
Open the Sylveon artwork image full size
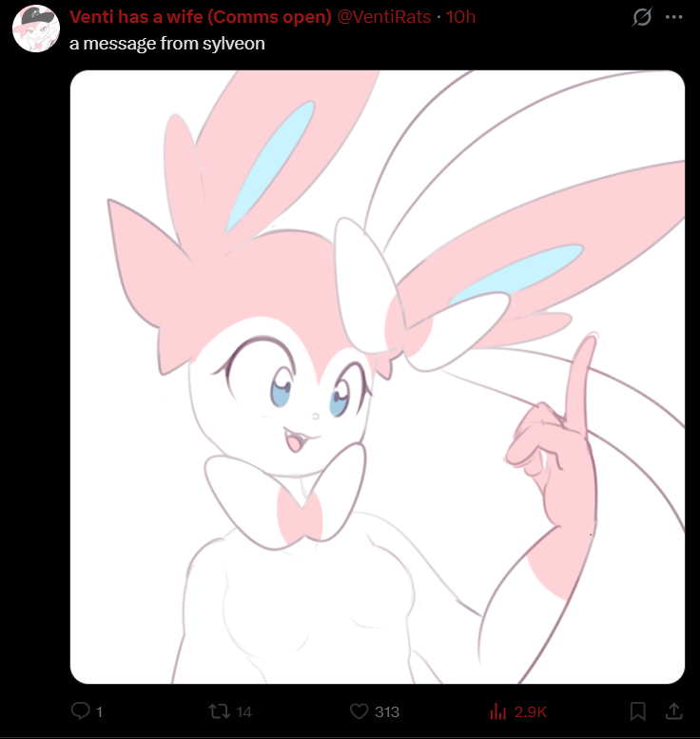pos(377,377)
